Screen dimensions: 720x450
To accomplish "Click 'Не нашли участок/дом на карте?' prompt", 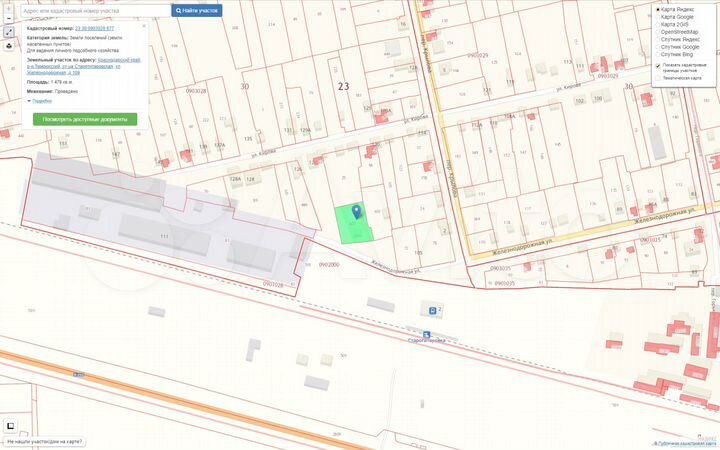I will pos(44,442).
